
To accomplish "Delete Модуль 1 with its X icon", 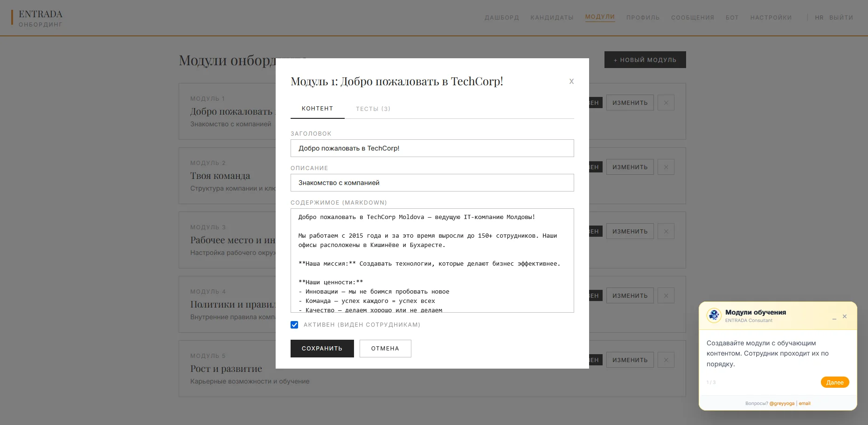I will tap(666, 103).
